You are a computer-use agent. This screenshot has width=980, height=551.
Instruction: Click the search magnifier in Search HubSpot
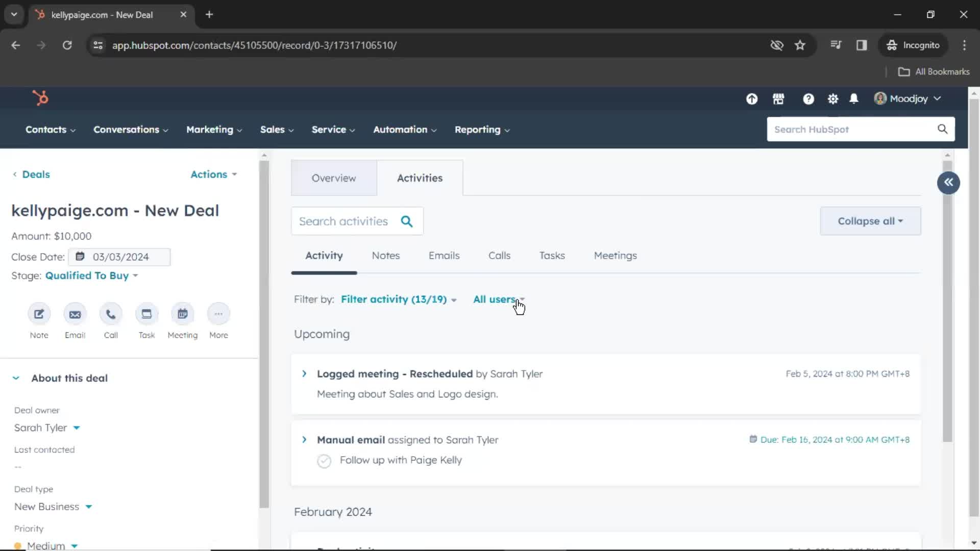tap(942, 129)
